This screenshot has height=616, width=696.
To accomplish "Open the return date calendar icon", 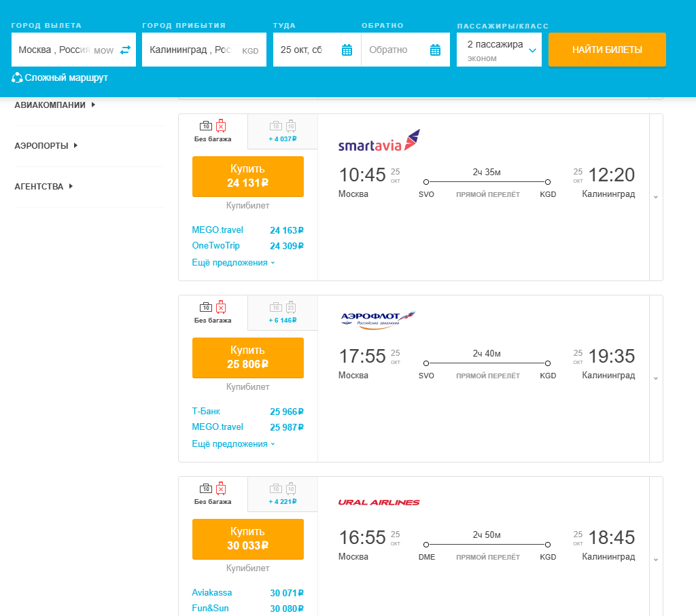I will coord(436,50).
